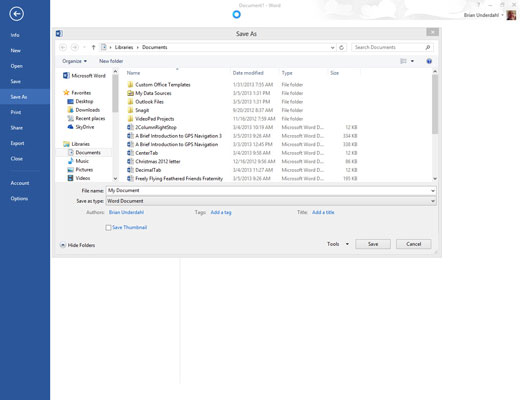Enable the Save Thumbnail checkbox
Image resolution: width=520 pixels, height=400 pixels.
[108, 228]
